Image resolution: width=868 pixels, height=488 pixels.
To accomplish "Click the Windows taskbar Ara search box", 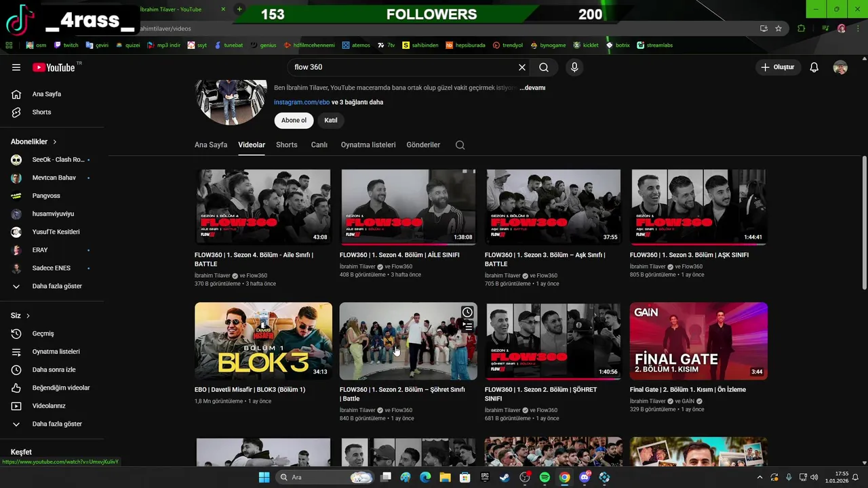I will (x=325, y=477).
